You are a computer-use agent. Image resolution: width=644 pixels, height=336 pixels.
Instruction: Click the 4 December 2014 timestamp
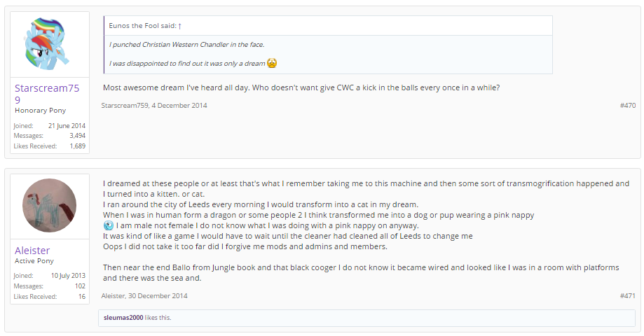tap(179, 106)
